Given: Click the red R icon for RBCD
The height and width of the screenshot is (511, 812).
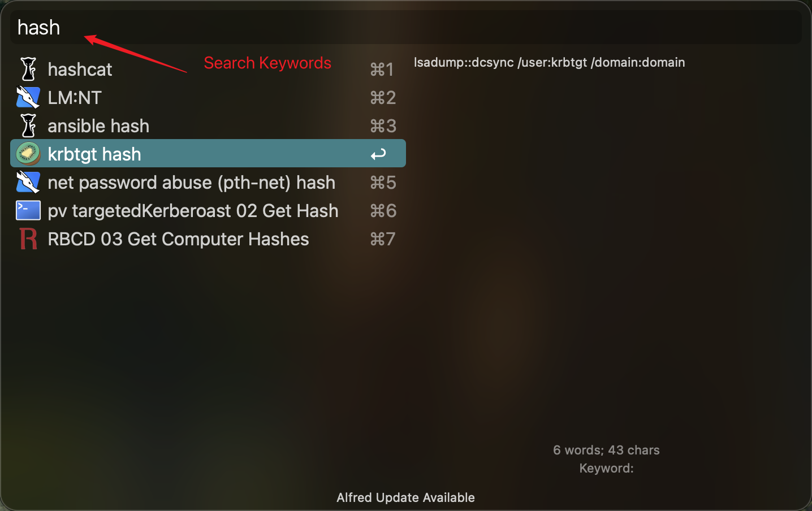Looking at the screenshot, I should (x=28, y=239).
